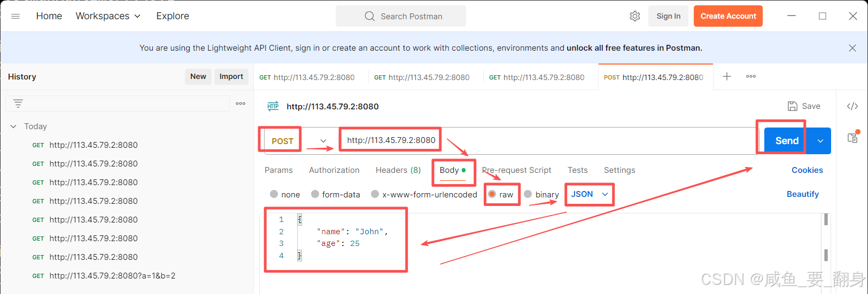
Task: Collapse the Today history group
Action: tap(13, 126)
